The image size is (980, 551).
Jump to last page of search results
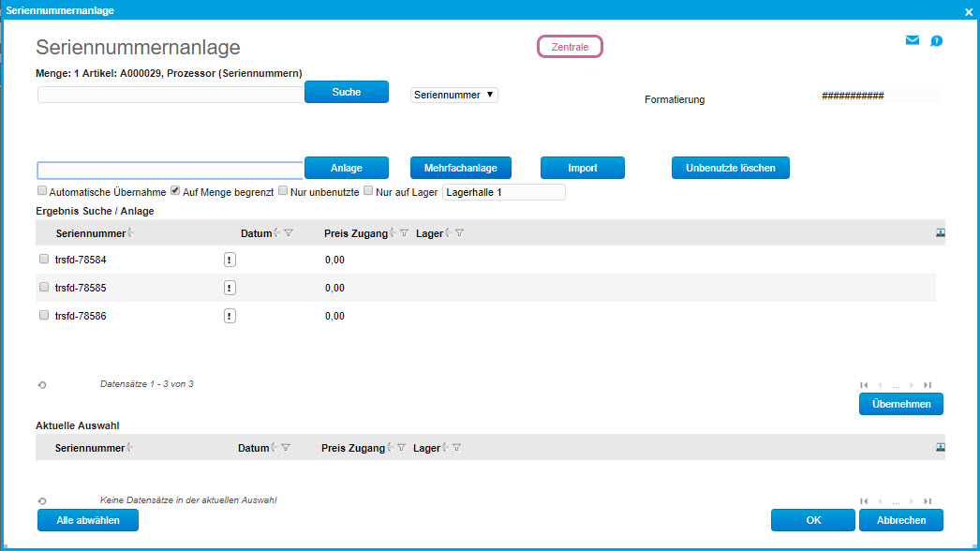click(928, 385)
